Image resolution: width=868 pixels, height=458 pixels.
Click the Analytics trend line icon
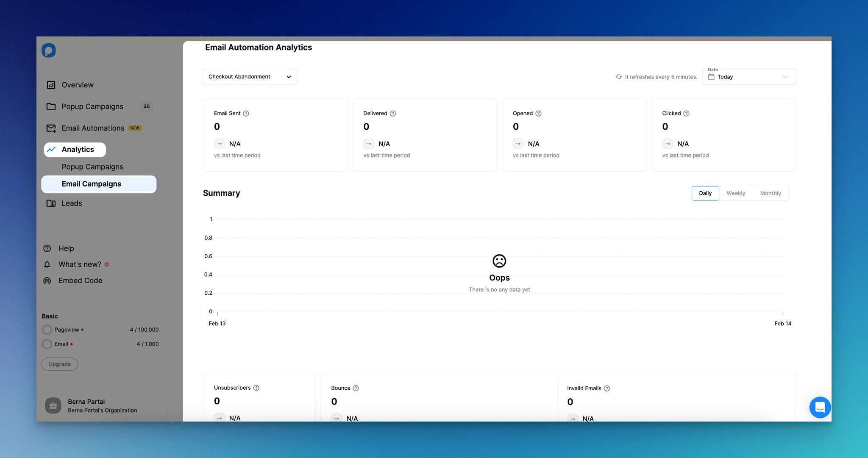tap(51, 149)
